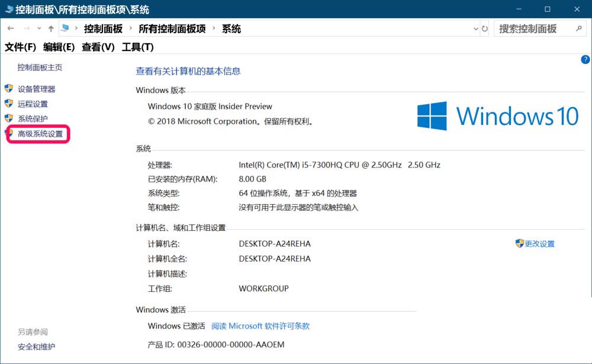592x364 pixels.
Task: Click WORKGROUP workgroup value
Action: (264, 288)
